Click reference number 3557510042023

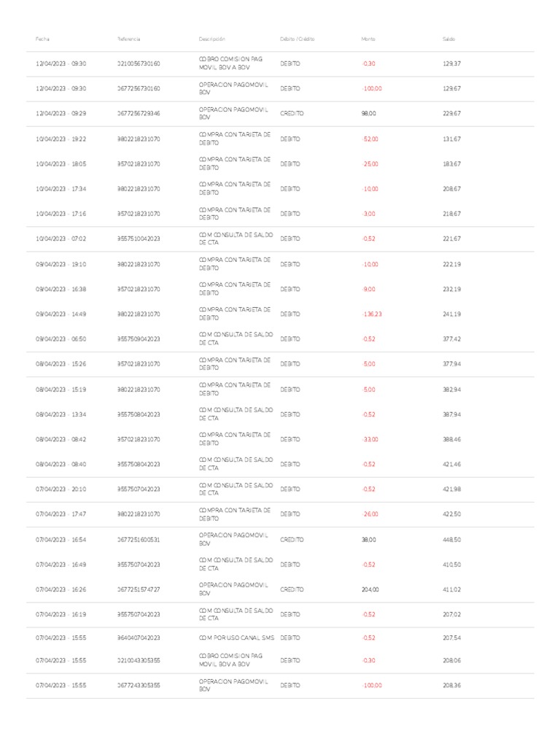pyautogui.click(x=139, y=239)
